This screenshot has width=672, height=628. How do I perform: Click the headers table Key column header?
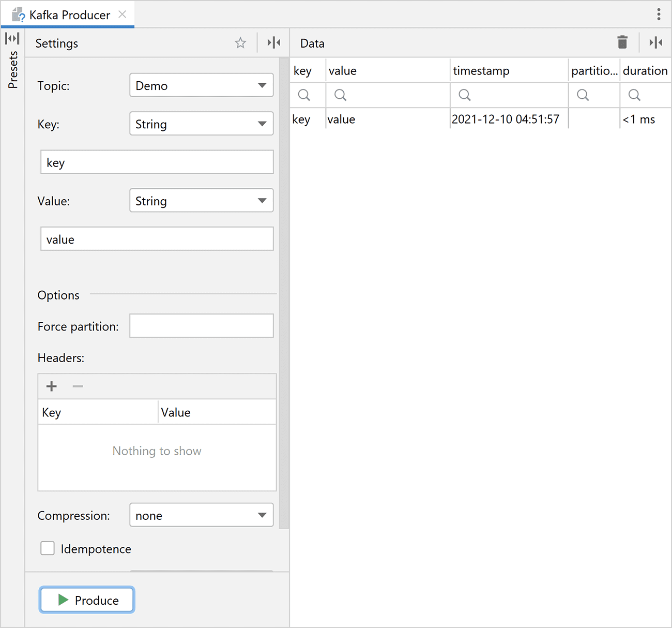(x=98, y=412)
